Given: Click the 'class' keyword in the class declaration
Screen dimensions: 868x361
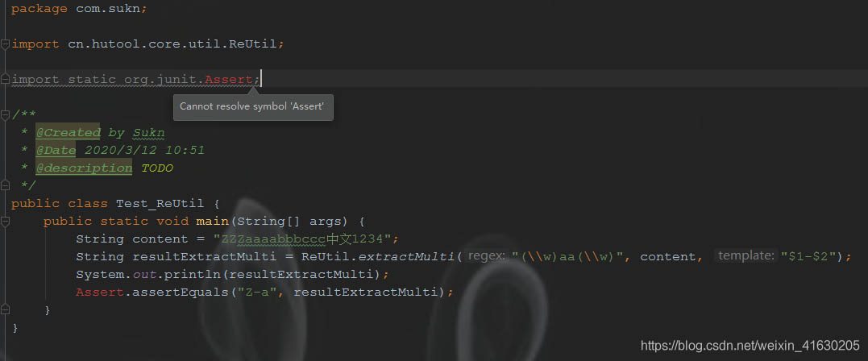Looking at the screenshot, I should 88,204.
